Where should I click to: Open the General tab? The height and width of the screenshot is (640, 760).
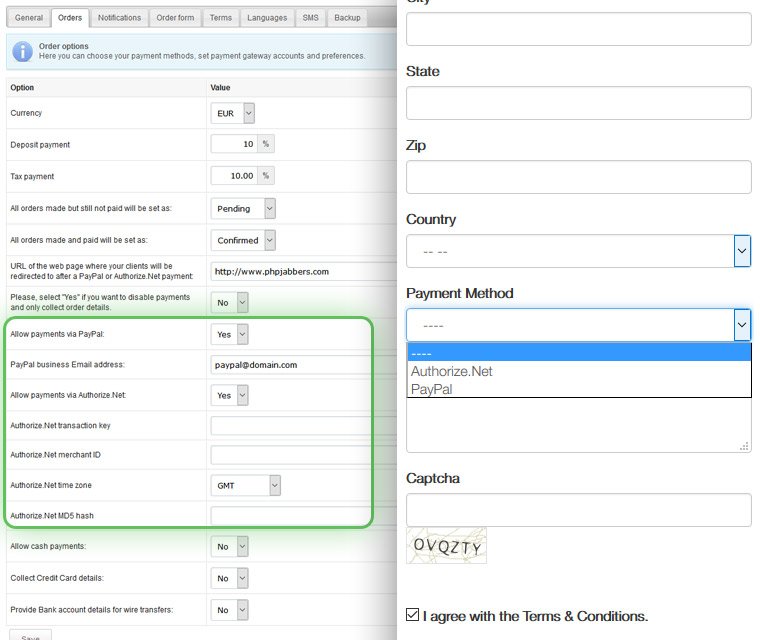click(x=29, y=18)
